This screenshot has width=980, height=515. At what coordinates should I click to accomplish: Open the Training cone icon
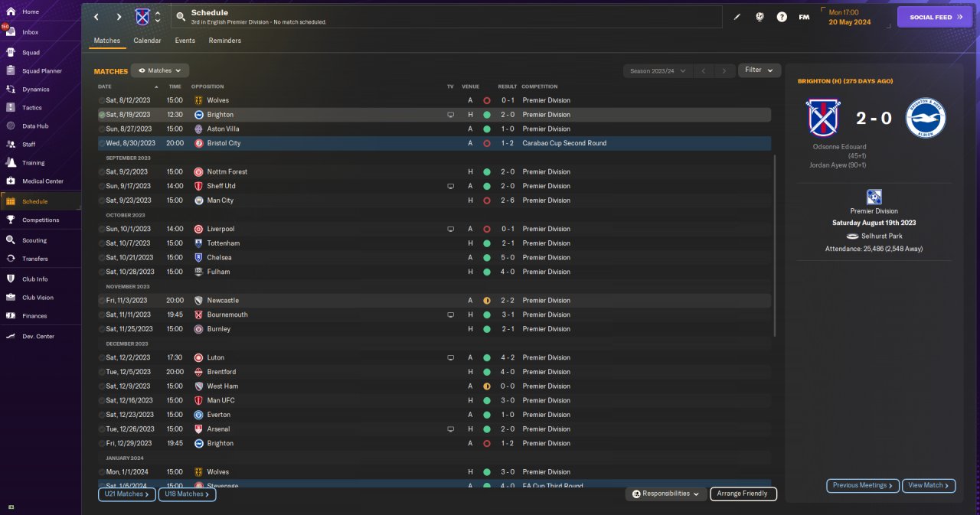[x=11, y=163]
